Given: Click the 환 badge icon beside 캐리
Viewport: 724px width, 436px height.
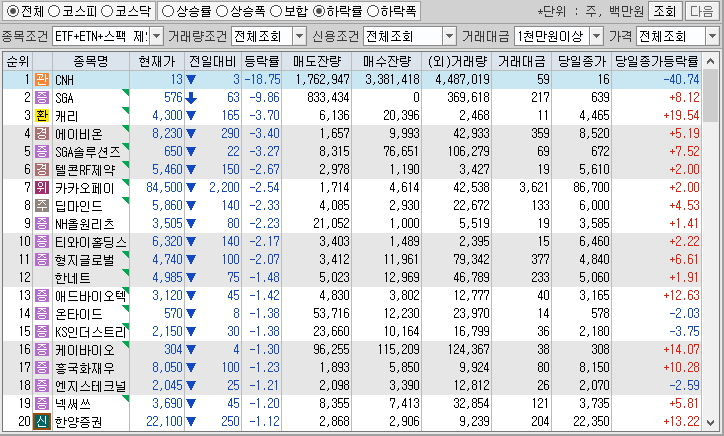Looking at the screenshot, I should [x=42, y=115].
